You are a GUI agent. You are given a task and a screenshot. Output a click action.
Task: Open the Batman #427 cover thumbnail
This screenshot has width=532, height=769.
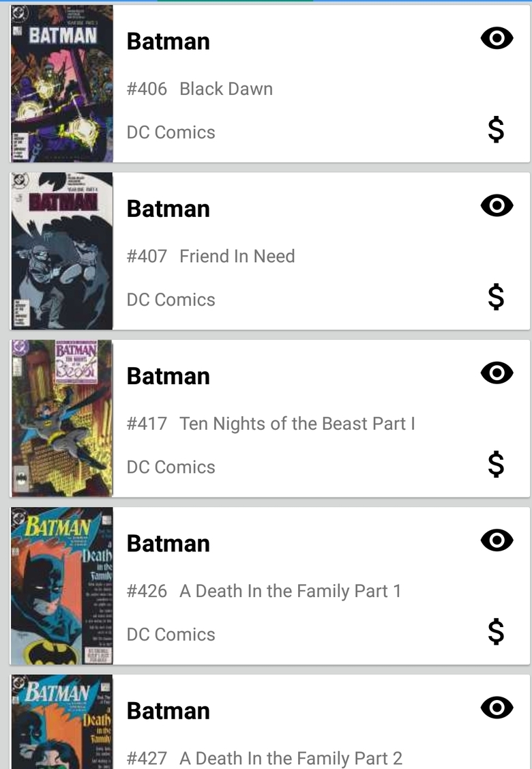(62, 722)
